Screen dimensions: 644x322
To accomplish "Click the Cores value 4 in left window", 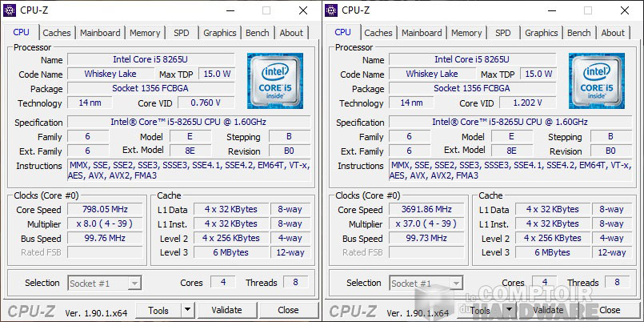I will [x=223, y=283].
